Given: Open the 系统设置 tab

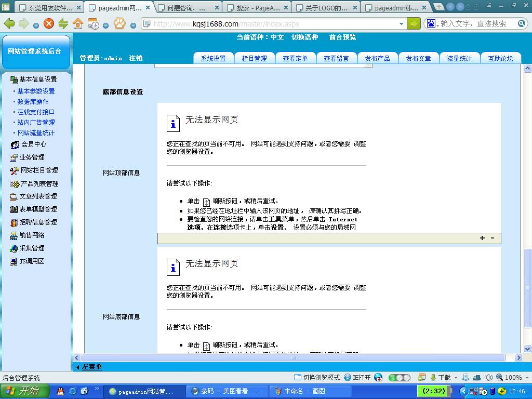Looking at the screenshot, I should (213, 59).
